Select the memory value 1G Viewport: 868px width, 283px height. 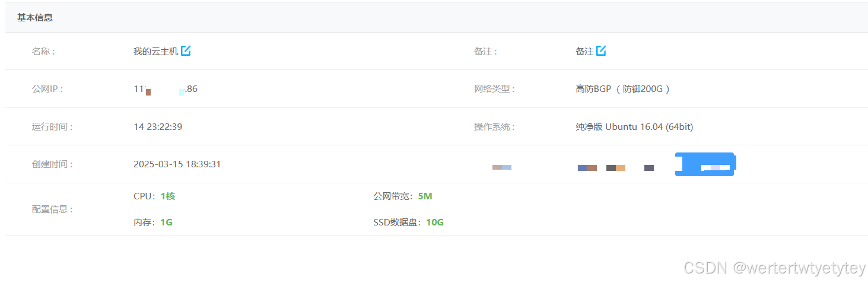coord(166,222)
